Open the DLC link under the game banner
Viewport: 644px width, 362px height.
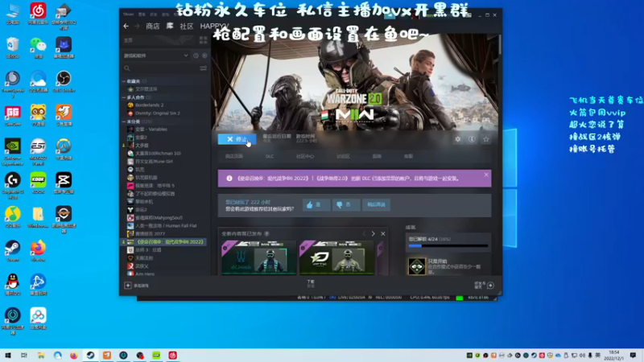click(x=270, y=156)
